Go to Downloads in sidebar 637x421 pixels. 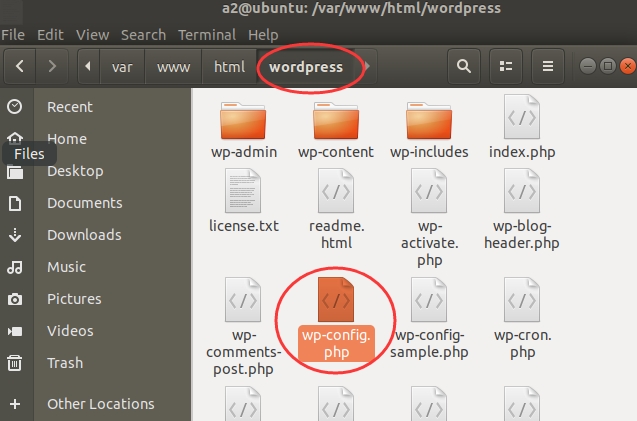[84, 235]
